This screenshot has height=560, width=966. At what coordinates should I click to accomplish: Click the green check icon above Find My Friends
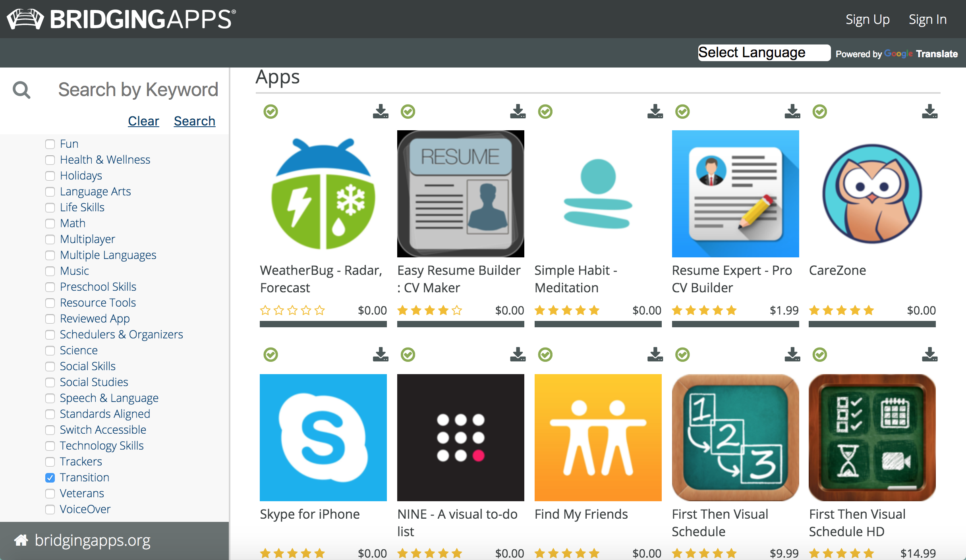pos(545,355)
